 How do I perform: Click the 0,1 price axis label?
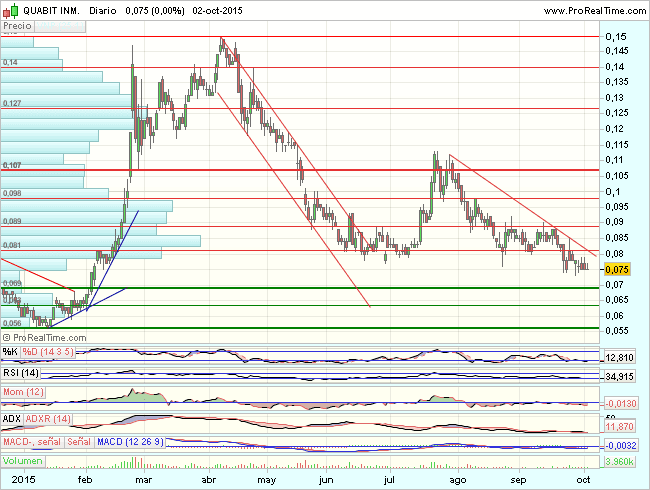613,192
